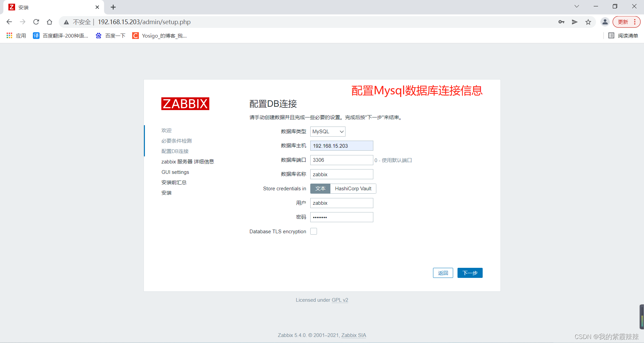Image resolution: width=644 pixels, height=343 pixels.
Task: Choose 文本 for storing credentials
Action: tap(320, 189)
